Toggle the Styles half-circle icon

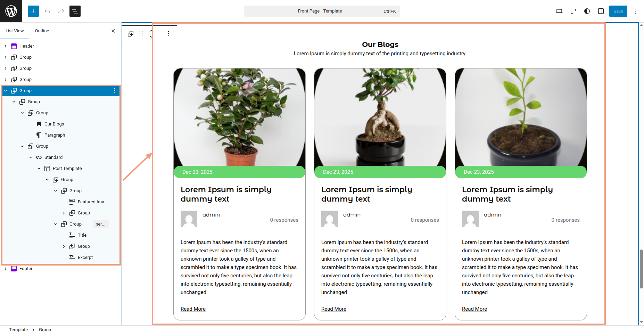click(x=587, y=11)
